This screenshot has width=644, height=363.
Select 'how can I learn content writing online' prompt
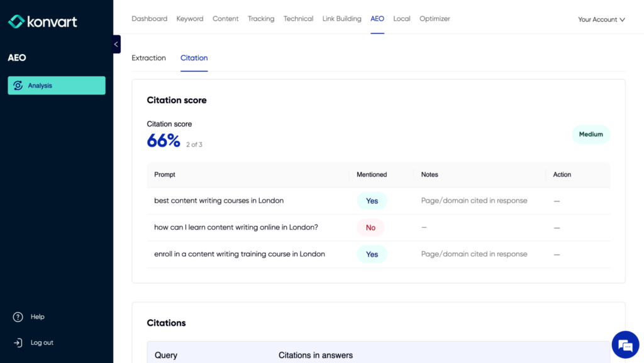click(236, 227)
